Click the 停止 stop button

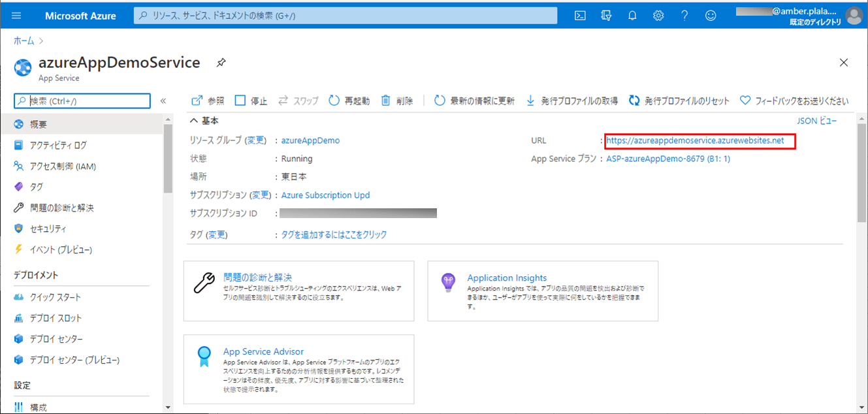coord(251,101)
